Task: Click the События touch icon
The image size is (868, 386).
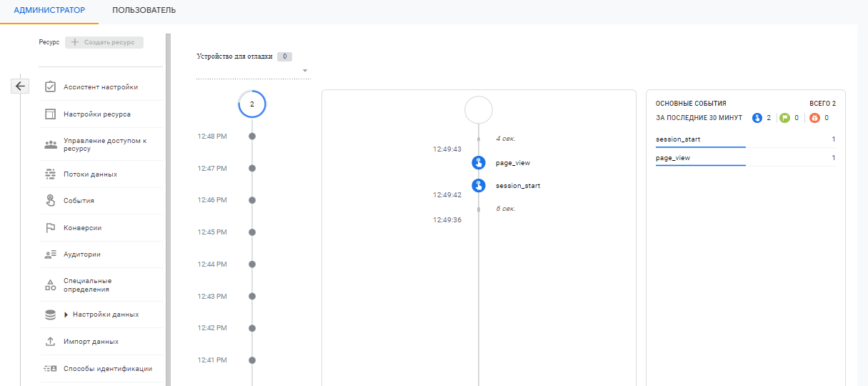Action: pos(50,200)
